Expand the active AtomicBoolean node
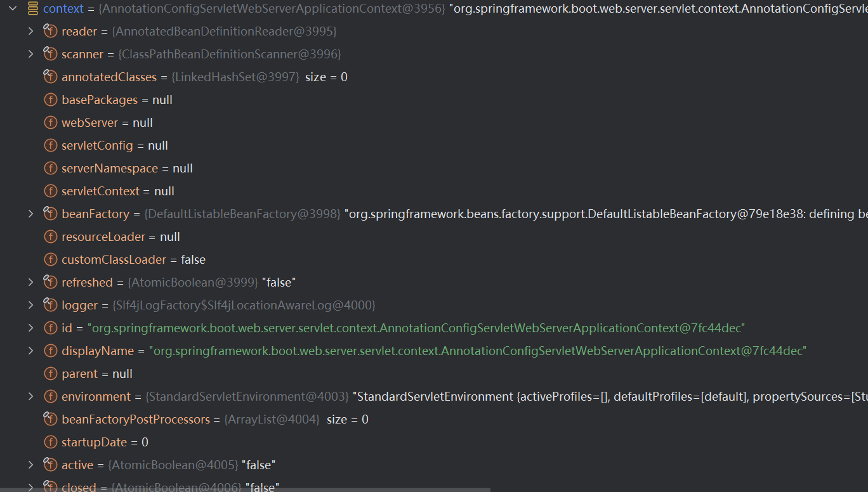The width and height of the screenshot is (868, 492). (x=30, y=465)
